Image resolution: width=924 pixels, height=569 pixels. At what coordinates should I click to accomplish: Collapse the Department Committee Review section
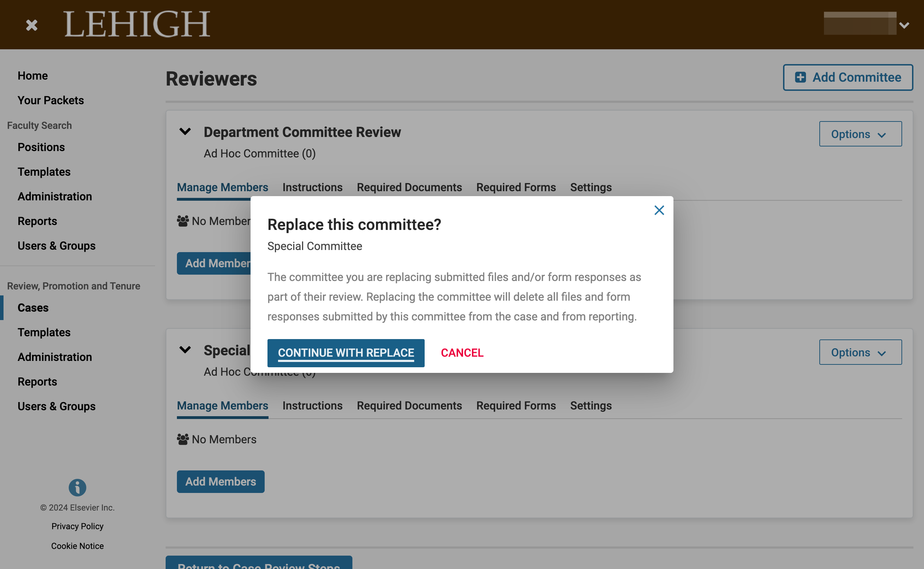click(x=185, y=132)
